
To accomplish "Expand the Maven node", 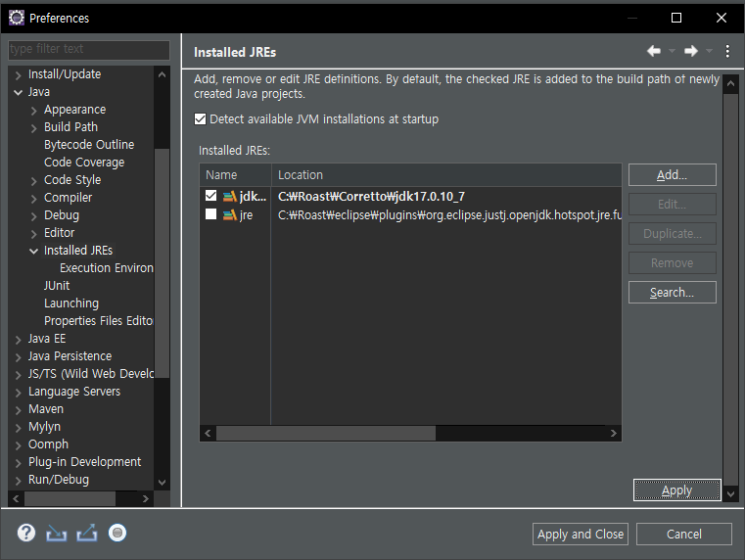I will [x=18, y=410].
